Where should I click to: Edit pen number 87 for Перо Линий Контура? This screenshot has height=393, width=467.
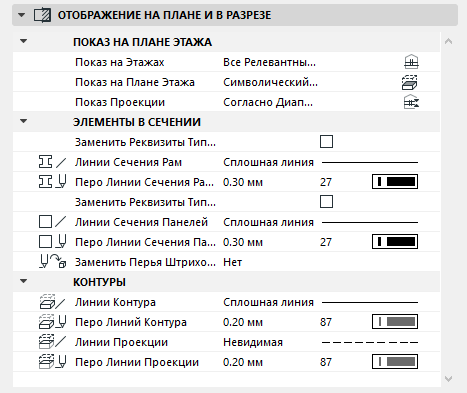(326, 322)
